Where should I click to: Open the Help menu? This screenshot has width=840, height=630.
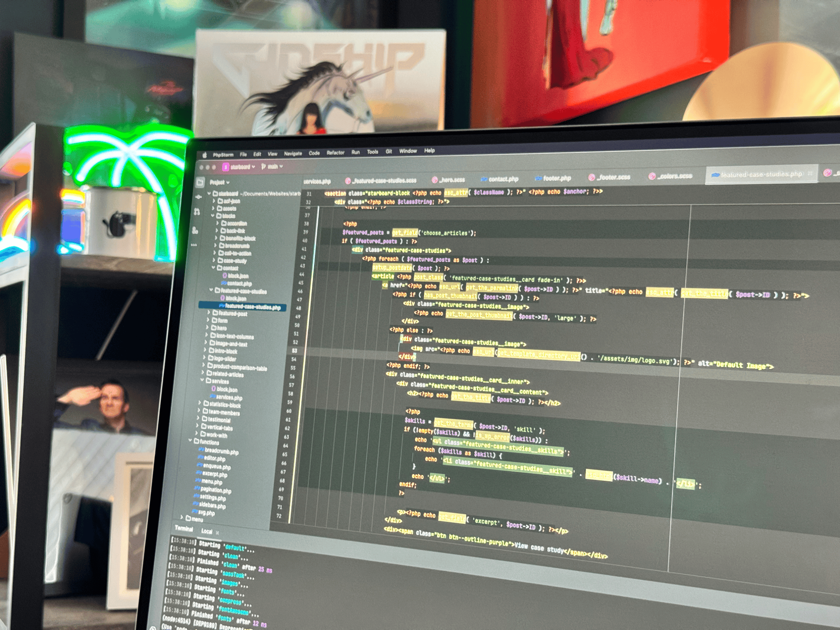430,151
